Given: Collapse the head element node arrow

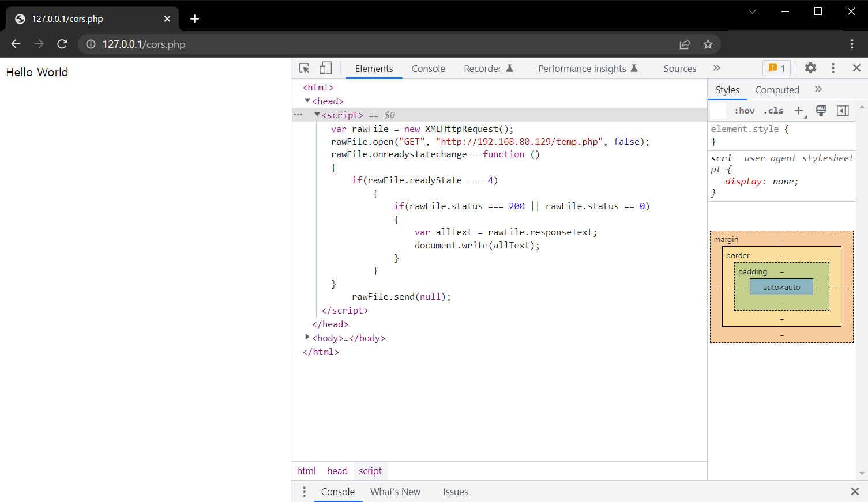Looking at the screenshot, I should [307, 100].
